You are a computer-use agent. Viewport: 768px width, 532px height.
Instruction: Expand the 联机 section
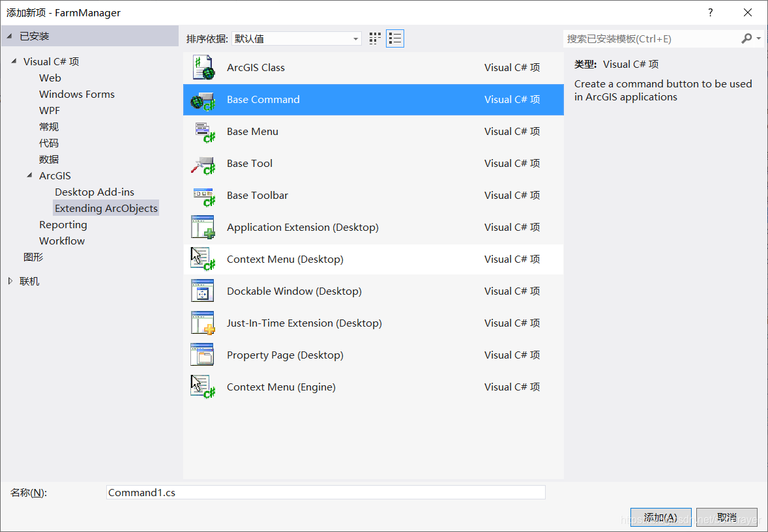point(10,281)
